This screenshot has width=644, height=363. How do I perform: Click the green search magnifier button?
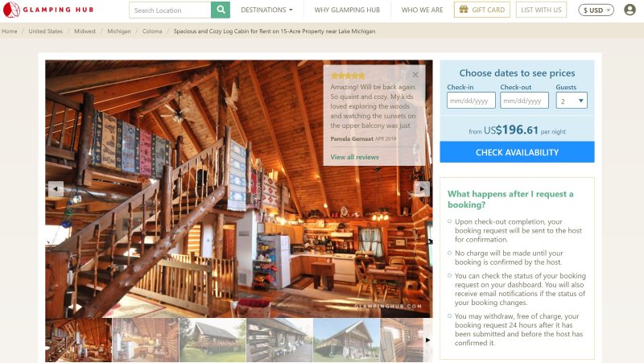[221, 10]
